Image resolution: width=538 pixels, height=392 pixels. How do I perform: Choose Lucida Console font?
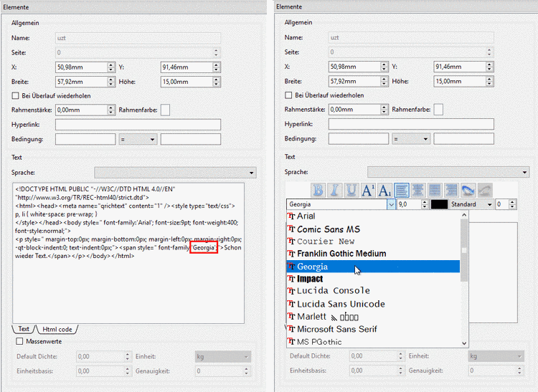pyautogui.click(x=373, y=291)
